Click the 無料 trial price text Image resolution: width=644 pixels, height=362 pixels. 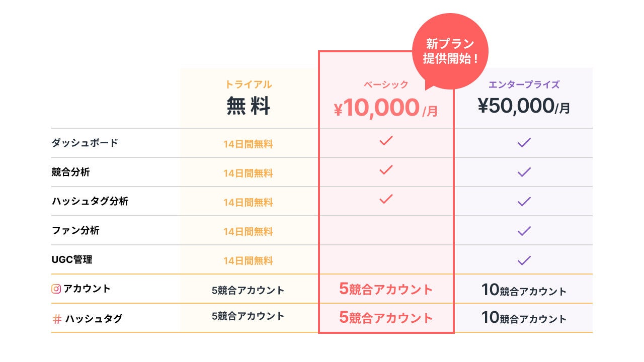pyautogui.click(x=248, y=106)
